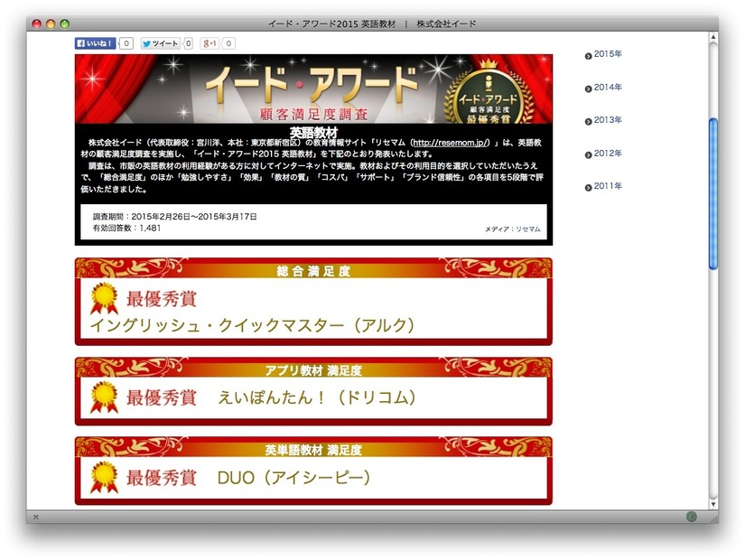Click the vertical scrollbar thumb
745x560 pixels.
(x=713, y=194)
